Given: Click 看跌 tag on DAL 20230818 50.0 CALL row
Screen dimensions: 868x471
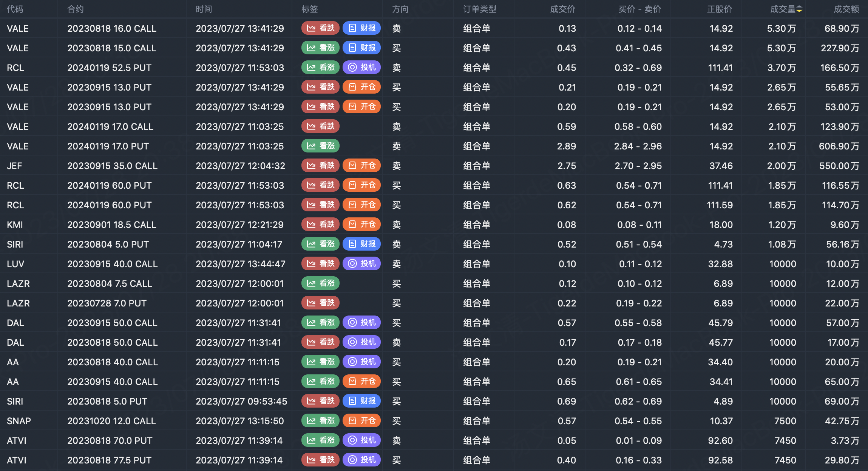Looking at the screenshot, I should (321, 342).
